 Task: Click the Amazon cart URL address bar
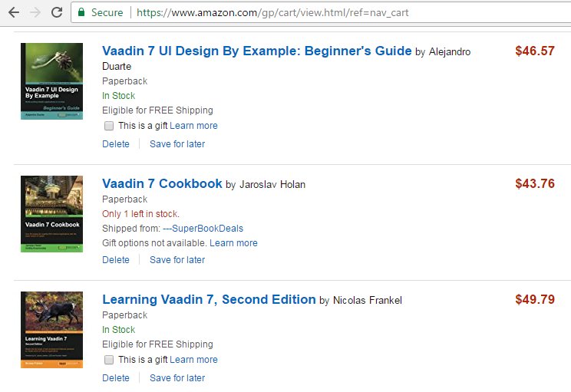coord(307,12)
